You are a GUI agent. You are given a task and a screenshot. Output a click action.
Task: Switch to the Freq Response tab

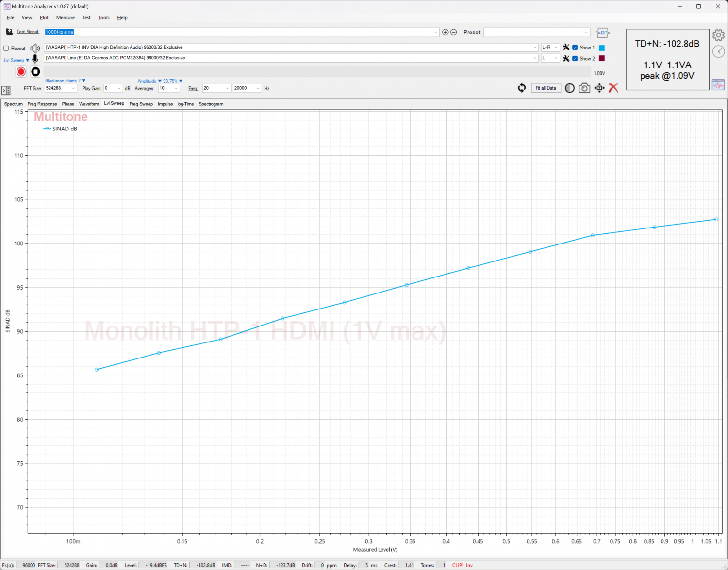pos(42,104)
